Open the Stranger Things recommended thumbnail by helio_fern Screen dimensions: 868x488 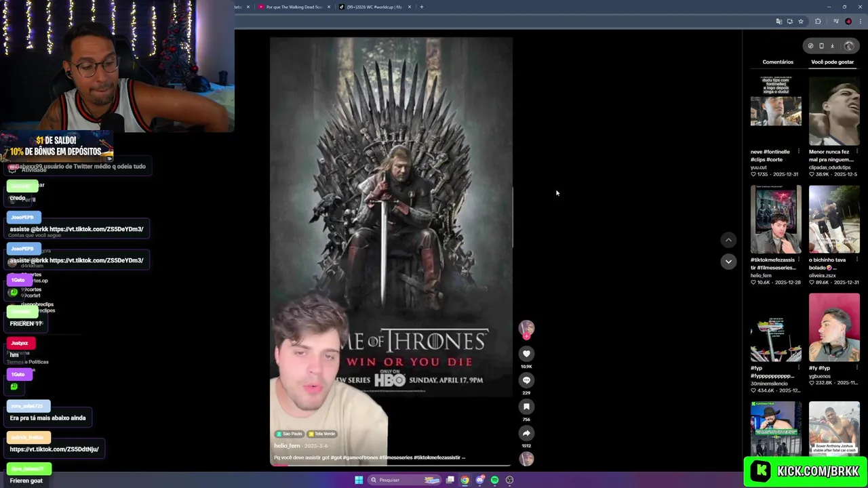(x=776, y=219)
